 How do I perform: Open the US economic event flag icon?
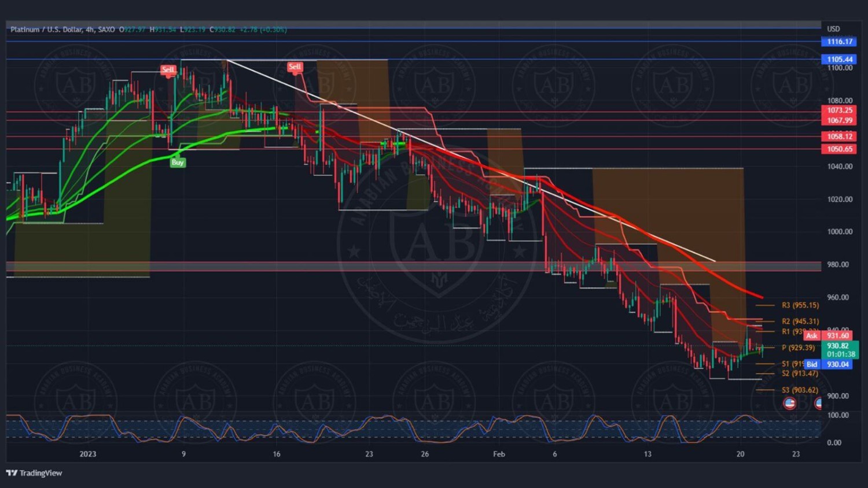click(x=789, y=404)
